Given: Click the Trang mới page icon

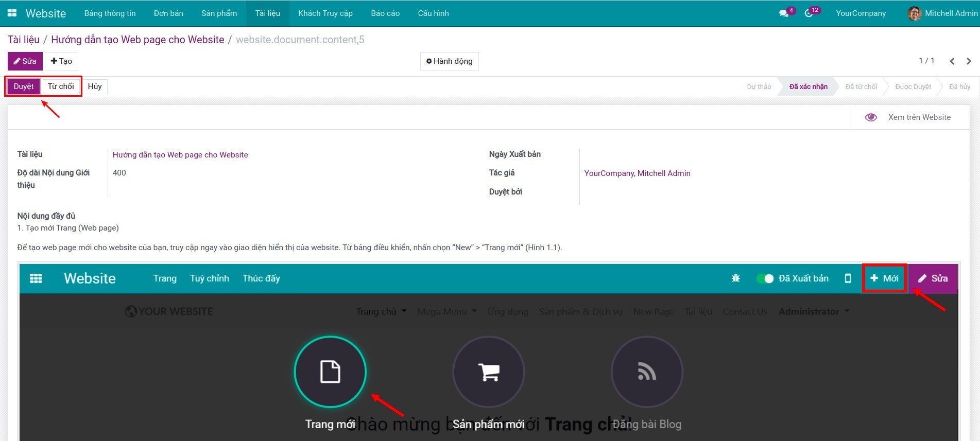Looking at the screenshot, I should pyautogui.click(x=330, y=372).
